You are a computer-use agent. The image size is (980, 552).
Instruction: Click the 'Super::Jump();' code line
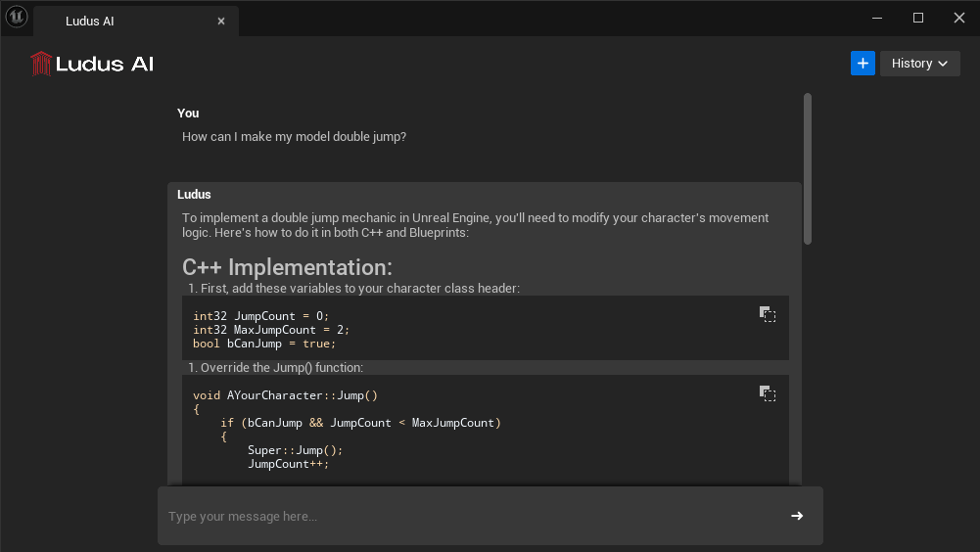pos(295,450)
